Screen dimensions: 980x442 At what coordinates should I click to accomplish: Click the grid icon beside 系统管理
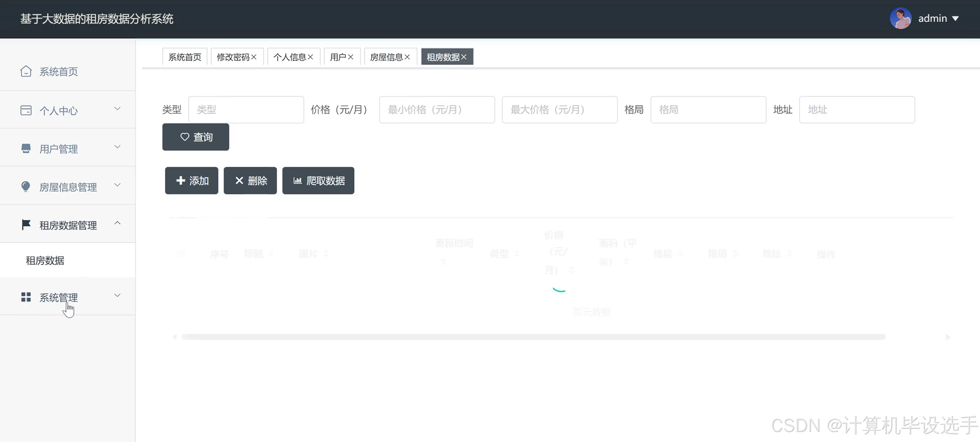pyautogui.click(x=26, y=297)
